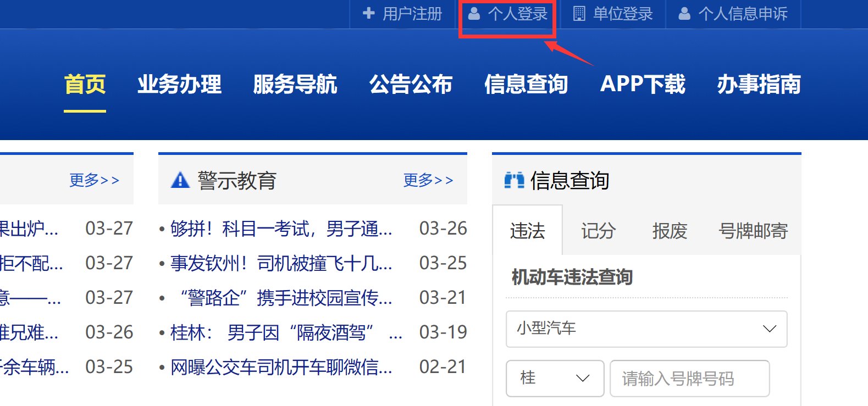Open the 个人信息申诉 link
Viewport: 868px width, 406px height.
(743, 14)
